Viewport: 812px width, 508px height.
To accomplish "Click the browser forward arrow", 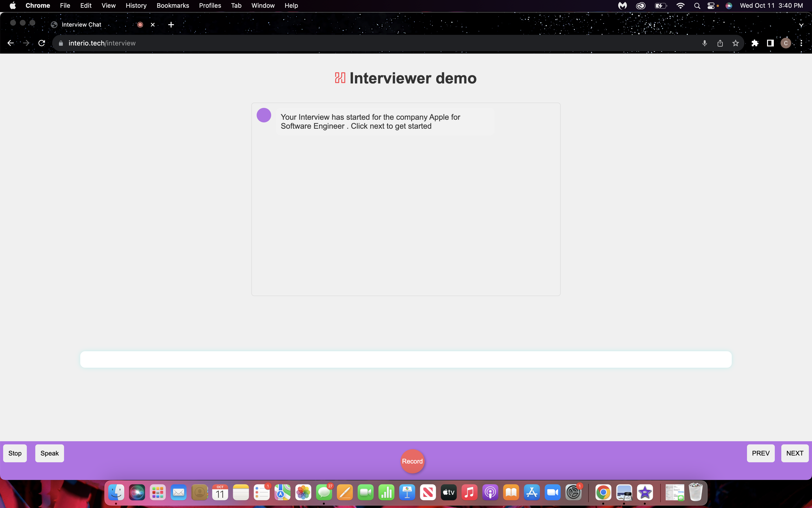I will (x=26, y=43).
